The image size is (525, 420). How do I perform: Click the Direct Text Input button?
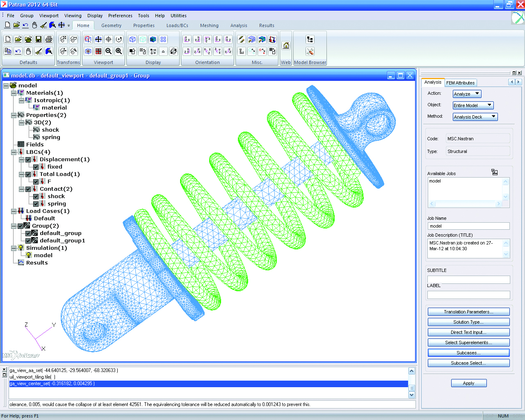point(468,332)
